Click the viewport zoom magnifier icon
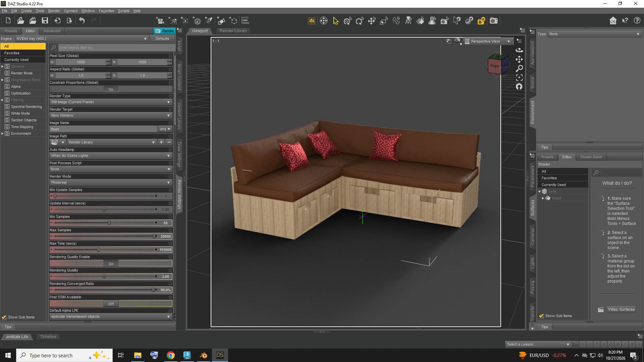Viewport: 644px width, 362px height. [x=519, y=68]
